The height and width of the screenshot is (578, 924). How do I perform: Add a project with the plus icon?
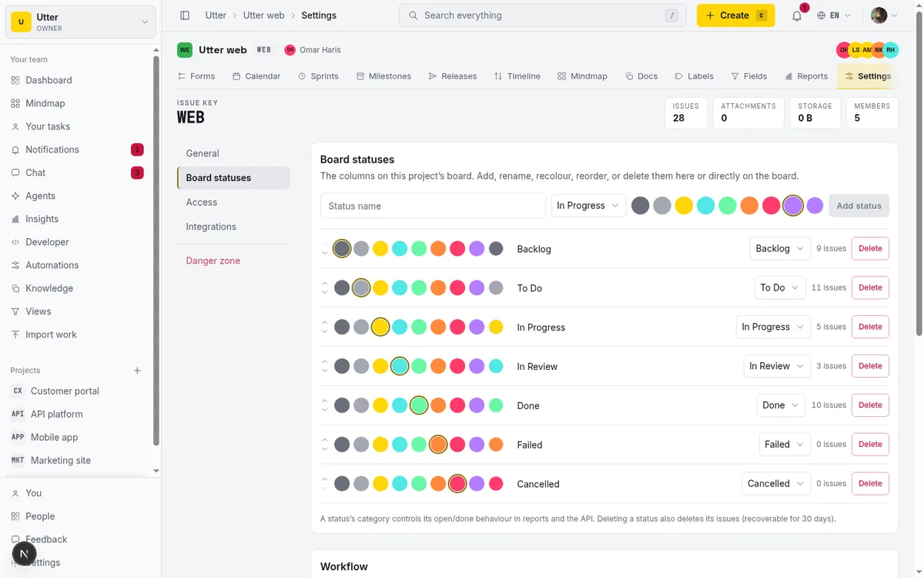[137, 371]
